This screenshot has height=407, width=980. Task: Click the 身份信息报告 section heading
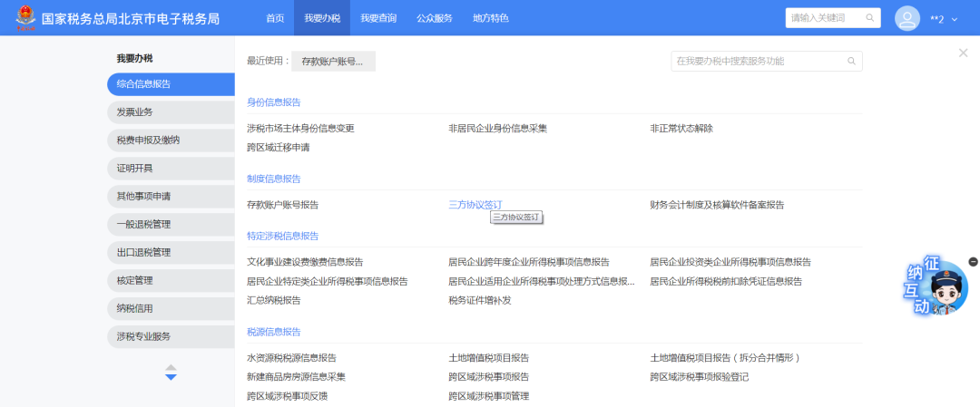click(274, 102)
